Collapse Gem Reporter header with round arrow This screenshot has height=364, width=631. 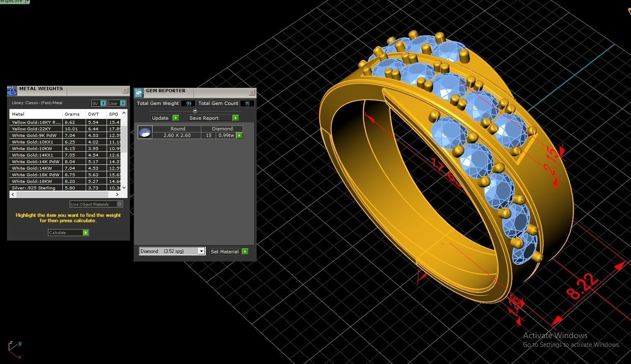195,111
